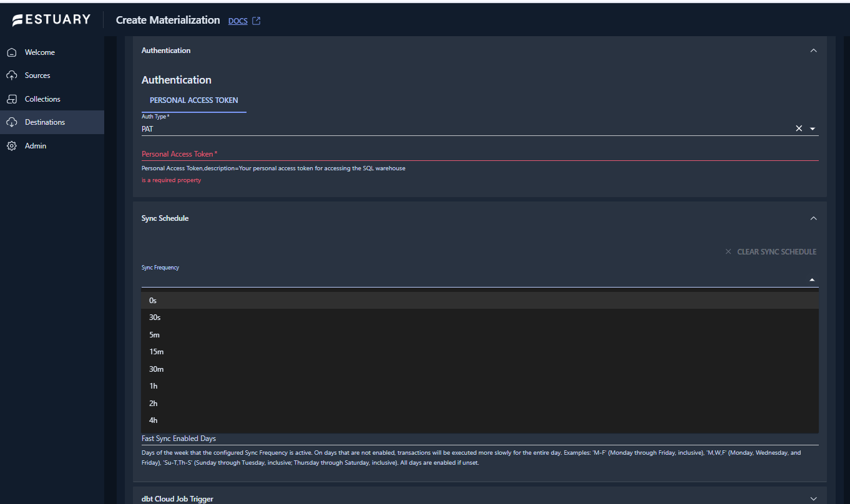Click the Sources cloud upload icon

click(11, 75)
